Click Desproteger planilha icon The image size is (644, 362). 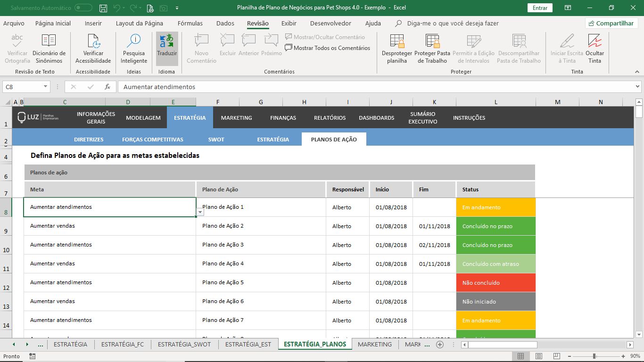pos(396,41)
